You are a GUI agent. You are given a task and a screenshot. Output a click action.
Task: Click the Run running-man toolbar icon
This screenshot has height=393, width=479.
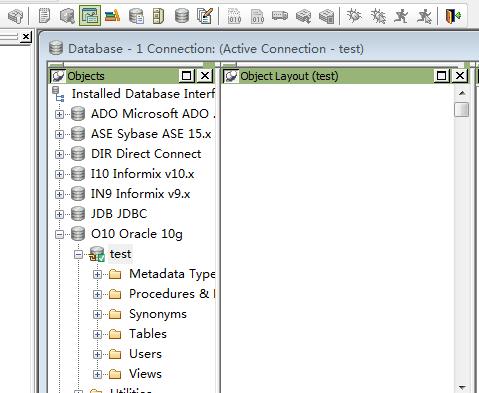pyautogui.click(x=401, y=16)
